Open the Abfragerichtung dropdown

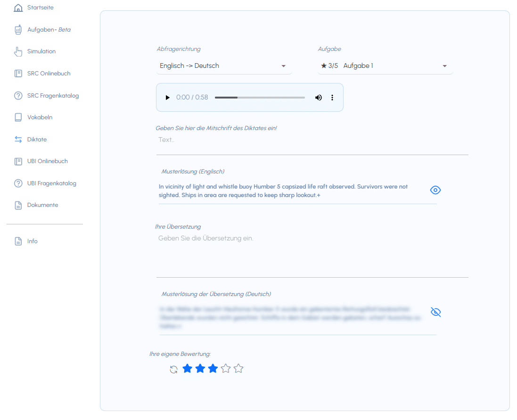224,66
